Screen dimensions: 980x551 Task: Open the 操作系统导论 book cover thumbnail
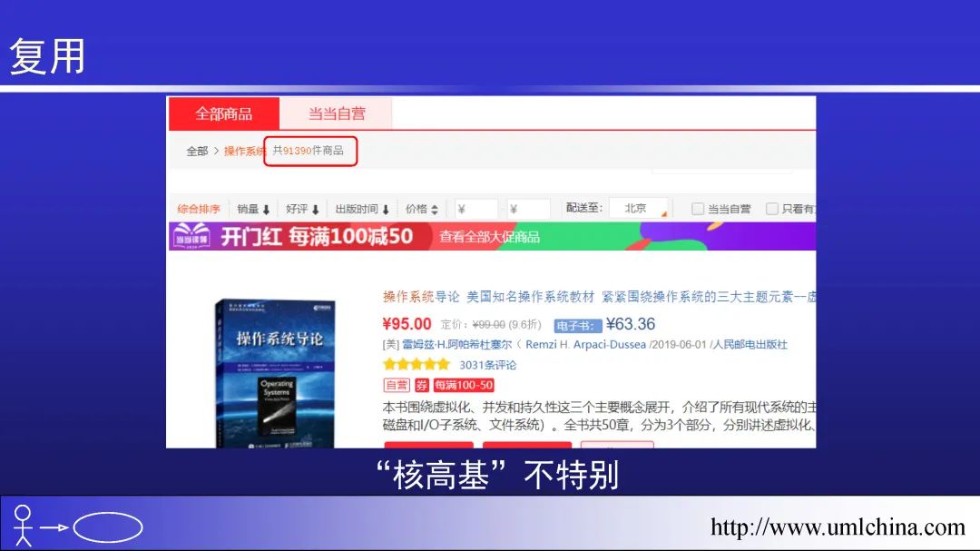[274, 373]
